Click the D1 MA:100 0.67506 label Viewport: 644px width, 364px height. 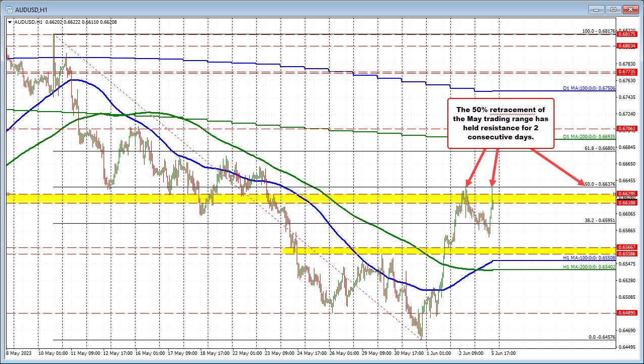click(x=589, y=88)
